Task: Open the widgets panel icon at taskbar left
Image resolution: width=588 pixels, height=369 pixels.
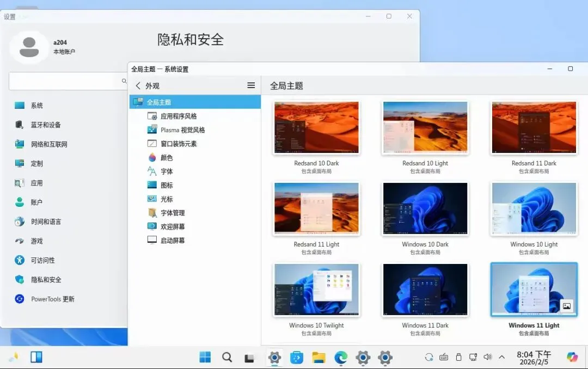Action: point(36,357)
